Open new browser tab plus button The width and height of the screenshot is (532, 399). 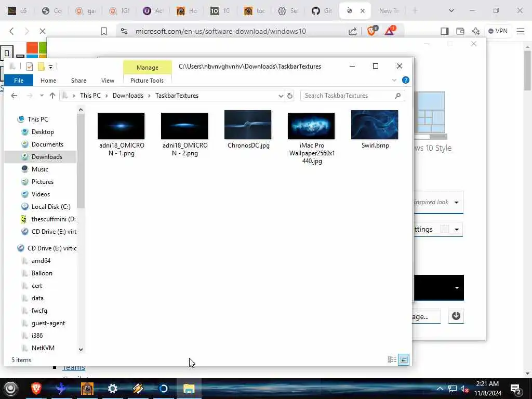click(415, 11)
